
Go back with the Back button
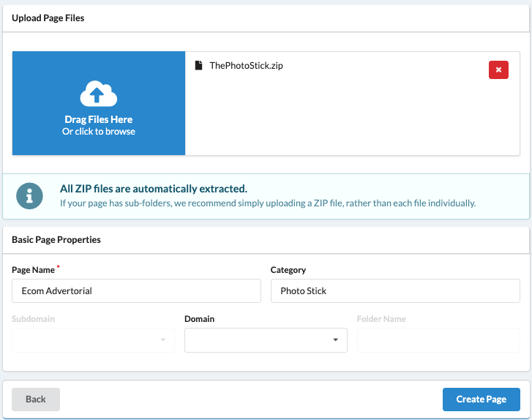pyautogui.click(x=36, y=400)
